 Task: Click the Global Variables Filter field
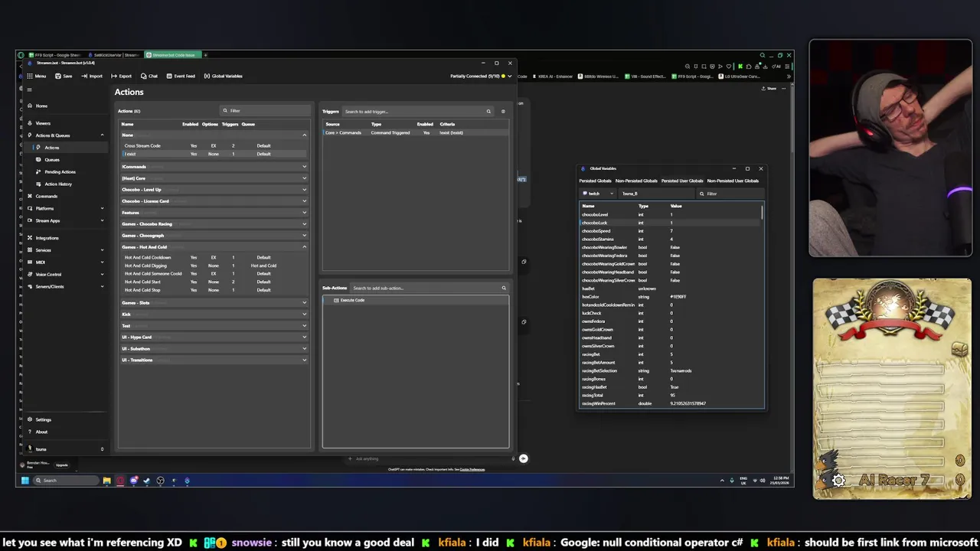pyautogui.click(x=729, y=194)
